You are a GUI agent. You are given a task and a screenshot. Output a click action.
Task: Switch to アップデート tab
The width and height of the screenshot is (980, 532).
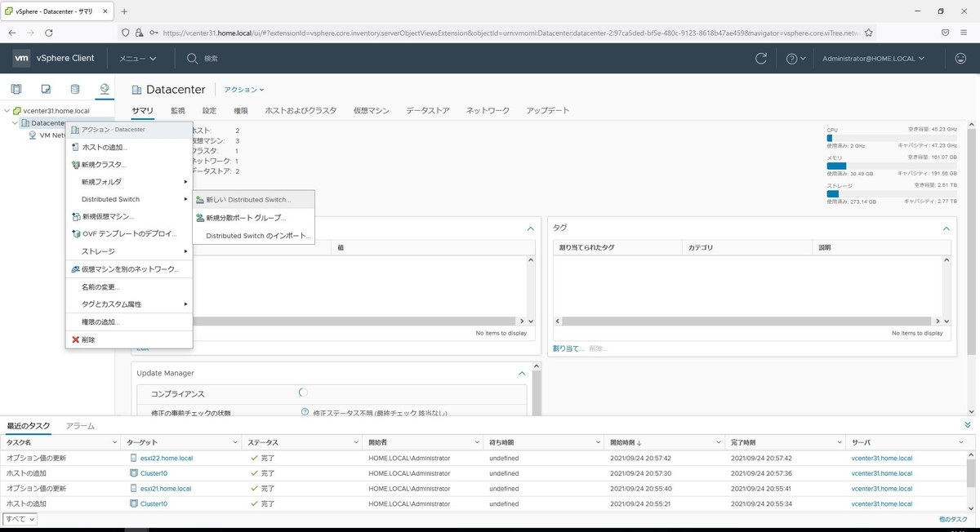coord(548,110)
